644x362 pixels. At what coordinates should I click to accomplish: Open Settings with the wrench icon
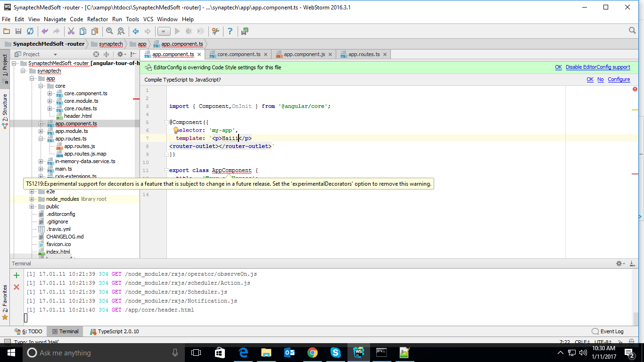pos(215,31)
